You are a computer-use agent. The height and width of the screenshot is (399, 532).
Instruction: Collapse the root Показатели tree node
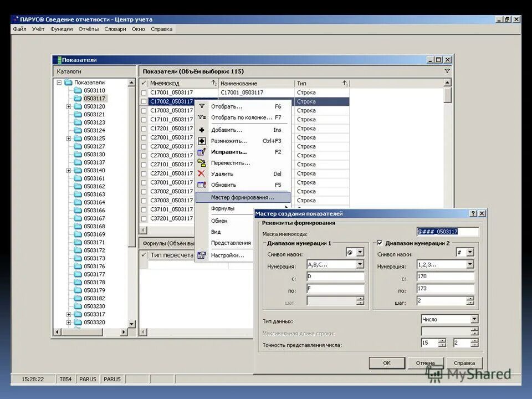[x=59, y=83]
